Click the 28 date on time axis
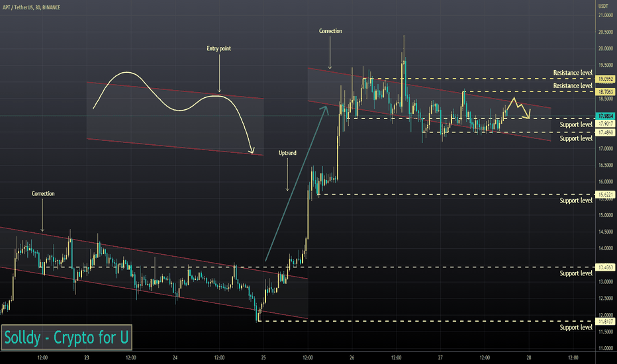Viewport: 617px width, 364px height. point(529,357)
